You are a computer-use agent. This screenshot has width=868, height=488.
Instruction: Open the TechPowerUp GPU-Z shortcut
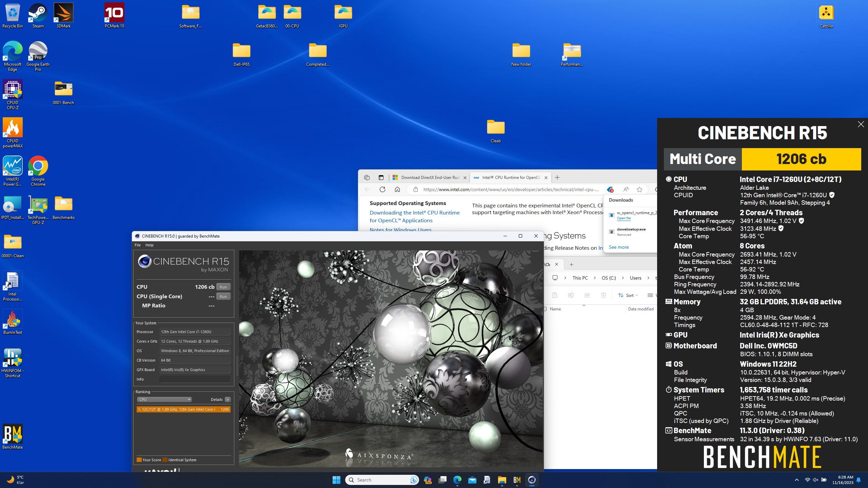click(x=38, y=209)
